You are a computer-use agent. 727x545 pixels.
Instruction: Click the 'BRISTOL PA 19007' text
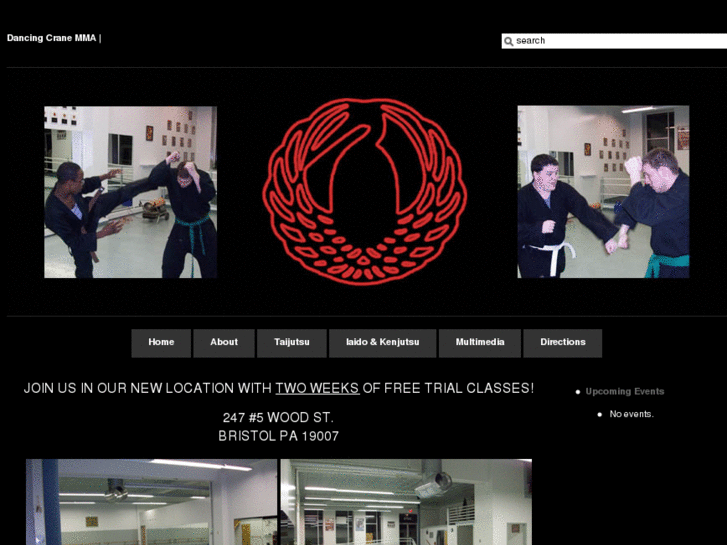point(279,436)
